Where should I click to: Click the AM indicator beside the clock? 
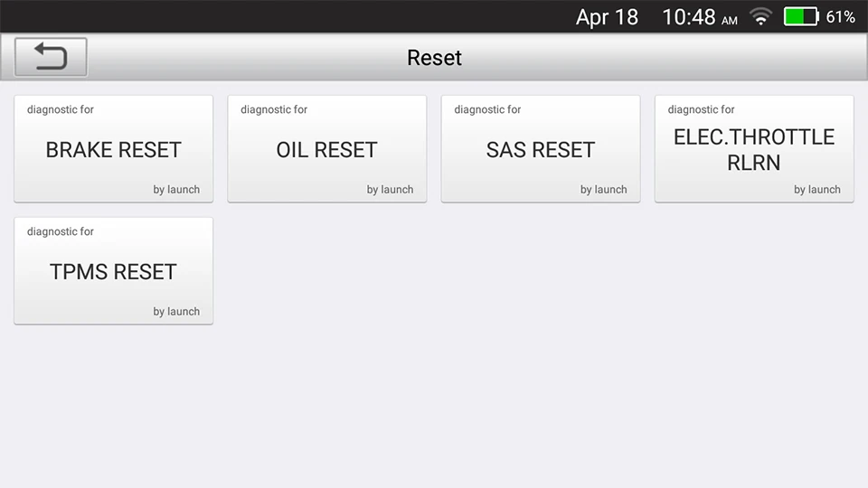730,20
